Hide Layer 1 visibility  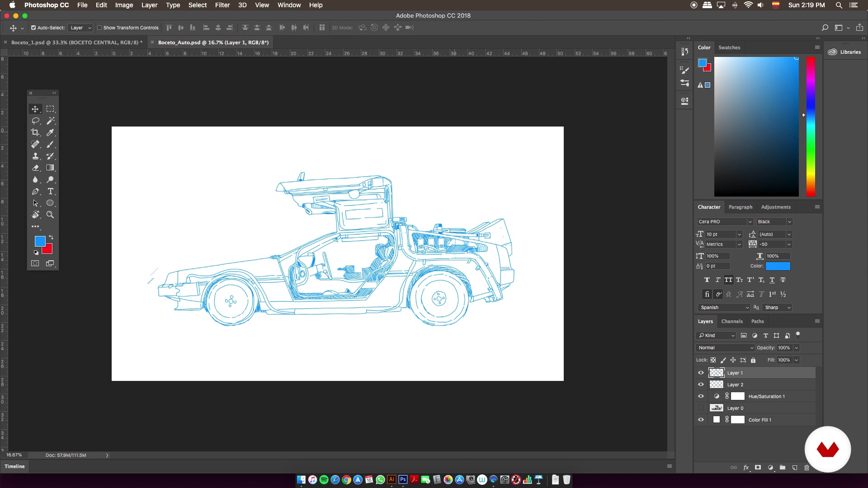point(701,373)
